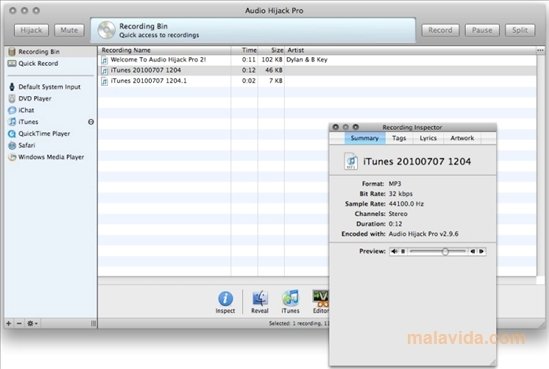Click the iTunes music note icon in sidebar
Viewport: 549px width, 369px height.
12,122
